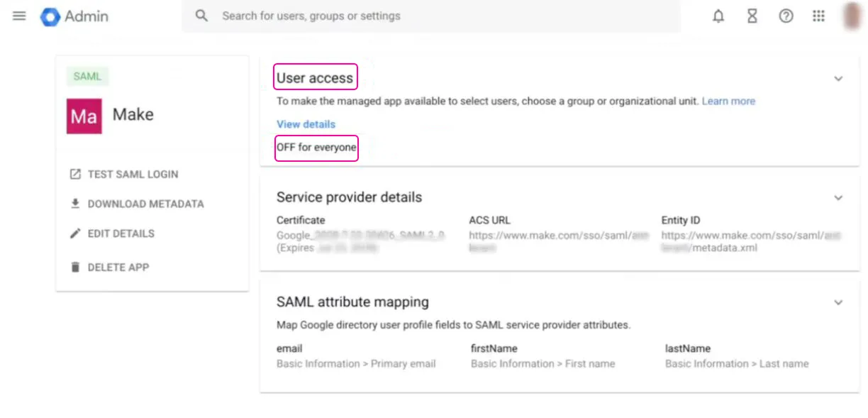The height and width of the screenshot is (418, 868).
Task: Click DOWNLOAD METADATA text
Action: (x=145, y=204)
